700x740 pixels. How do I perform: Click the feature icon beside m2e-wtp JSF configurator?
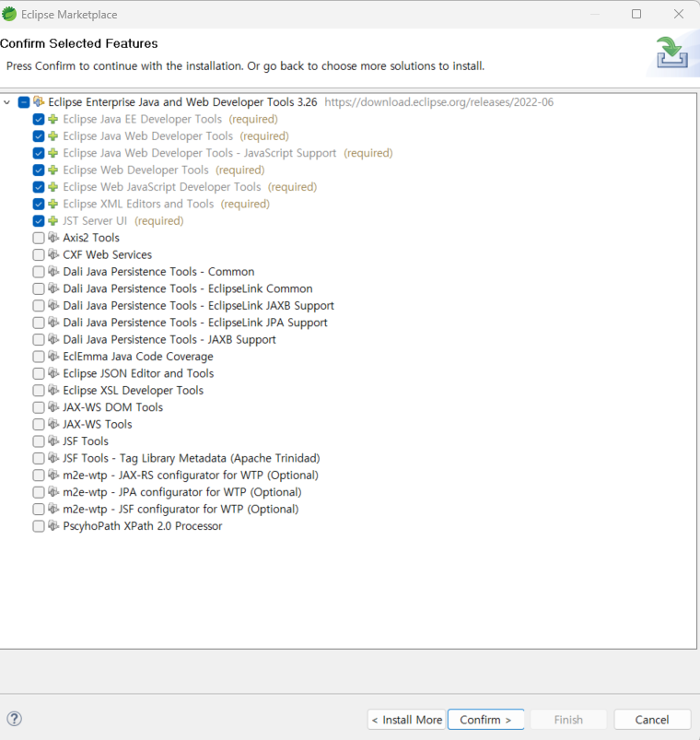tap(53, 509)
